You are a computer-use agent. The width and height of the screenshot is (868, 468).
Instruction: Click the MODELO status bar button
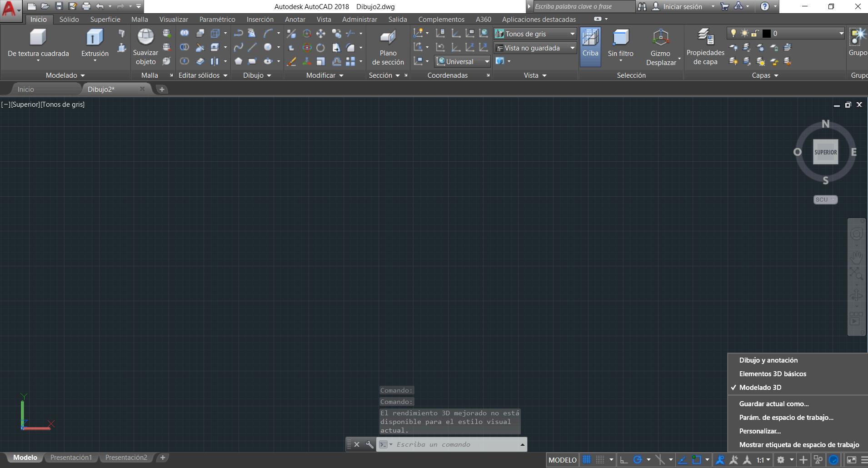coord(562,460)
